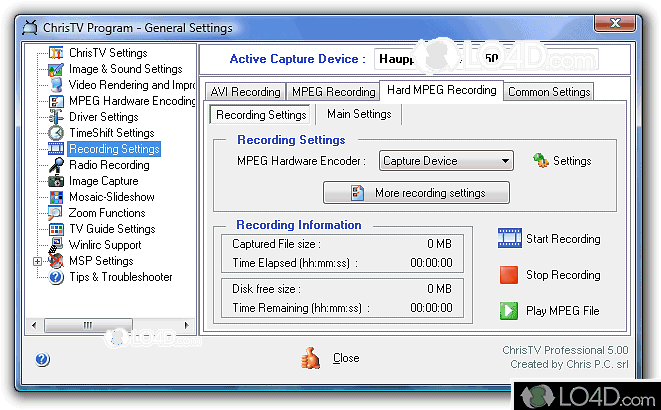Switch to the Main Settings sub-tab

coord(359,114)
